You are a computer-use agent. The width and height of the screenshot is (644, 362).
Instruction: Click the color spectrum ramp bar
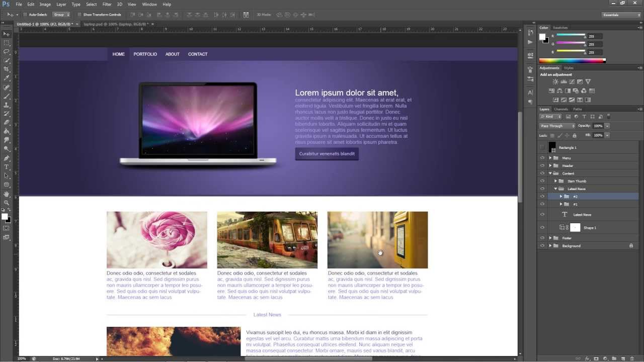[x=572, y=61]
